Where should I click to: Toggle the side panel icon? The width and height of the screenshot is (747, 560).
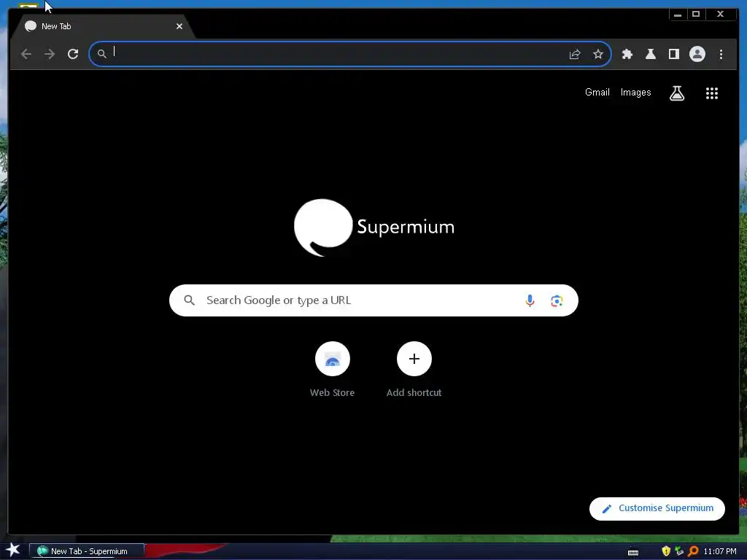tap(673, 54)
